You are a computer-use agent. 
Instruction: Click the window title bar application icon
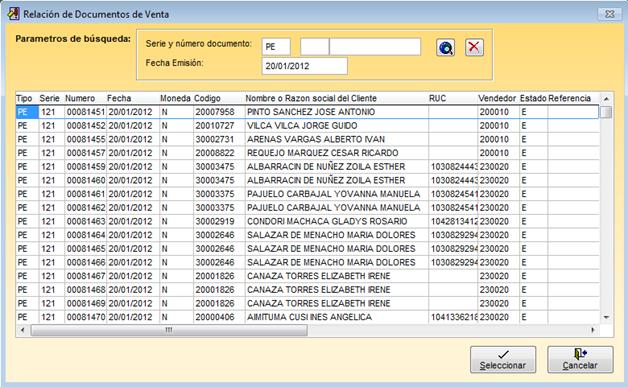click(13, 14)
